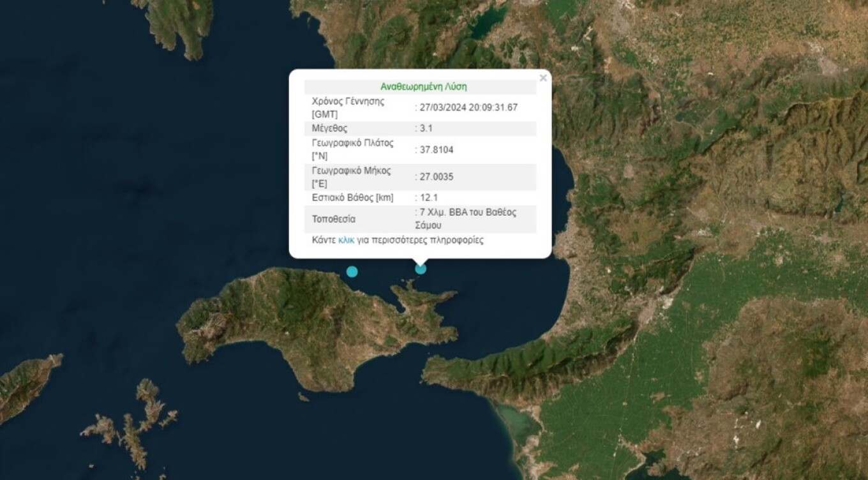Click the 'Μέγεθος' row label

(329, 128)
